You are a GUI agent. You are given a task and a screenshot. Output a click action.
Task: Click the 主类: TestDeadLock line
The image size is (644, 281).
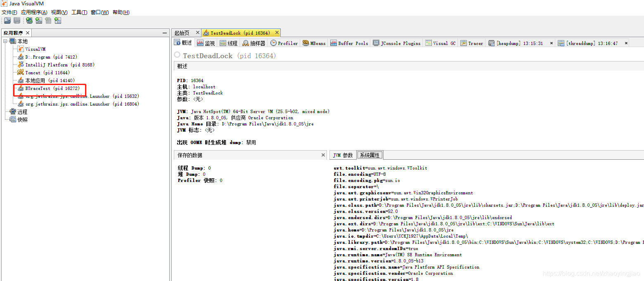coord(200,93)
